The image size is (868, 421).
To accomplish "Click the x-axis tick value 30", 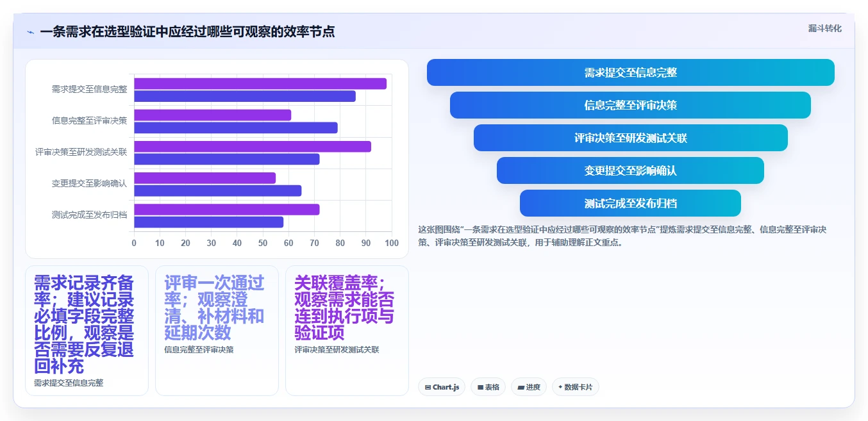I will coord(212,244).
